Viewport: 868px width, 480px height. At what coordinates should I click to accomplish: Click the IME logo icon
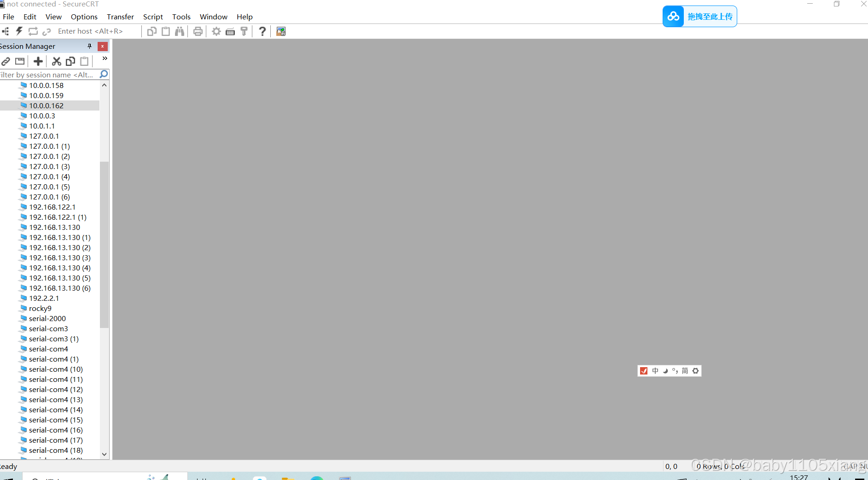[644, 371]
